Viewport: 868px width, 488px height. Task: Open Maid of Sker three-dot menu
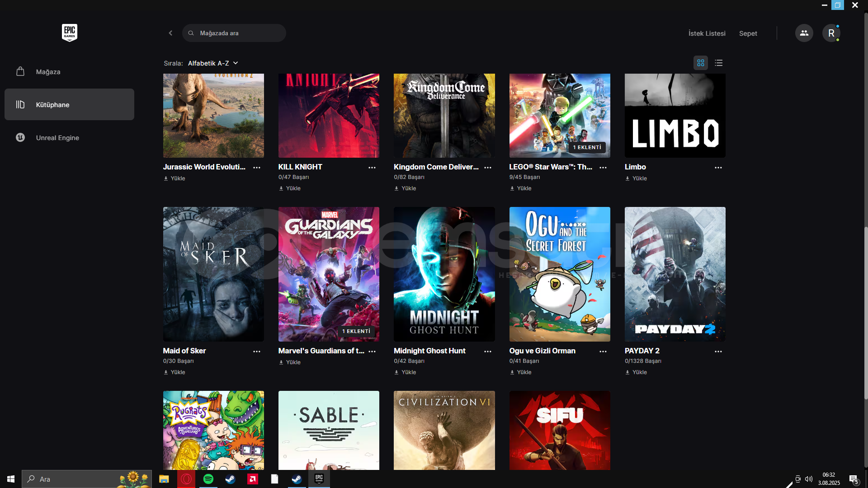click(x=257, y=351)
